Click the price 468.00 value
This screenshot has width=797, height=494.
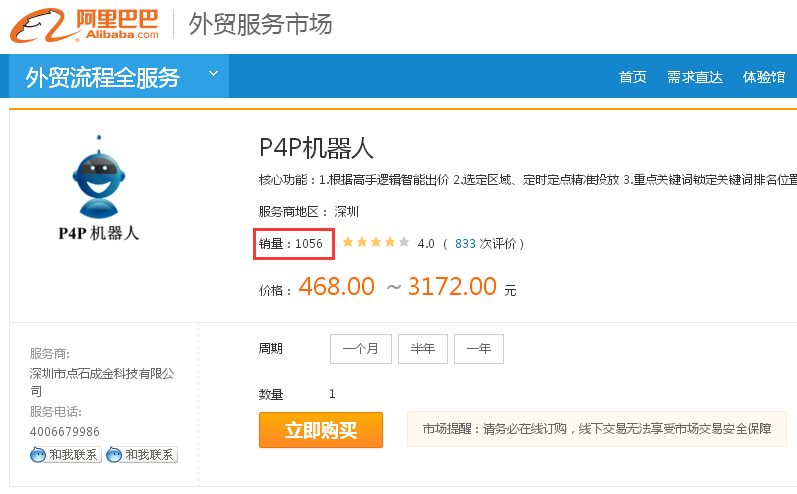tap(336, 287)
